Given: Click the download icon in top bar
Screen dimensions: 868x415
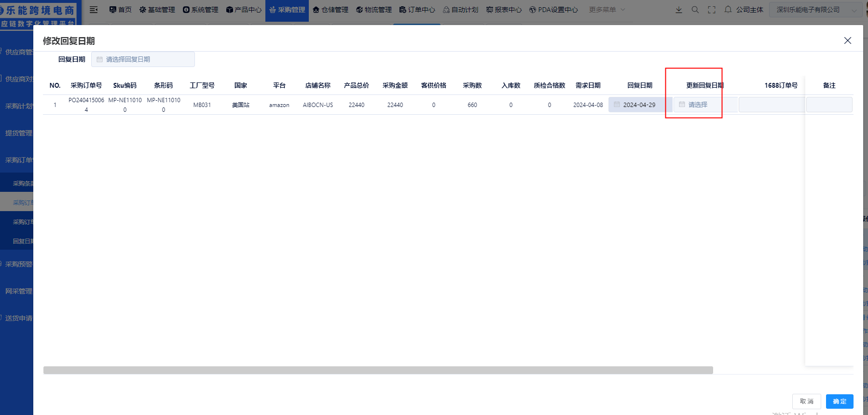Looking at the screenshot, I should 678,10.
